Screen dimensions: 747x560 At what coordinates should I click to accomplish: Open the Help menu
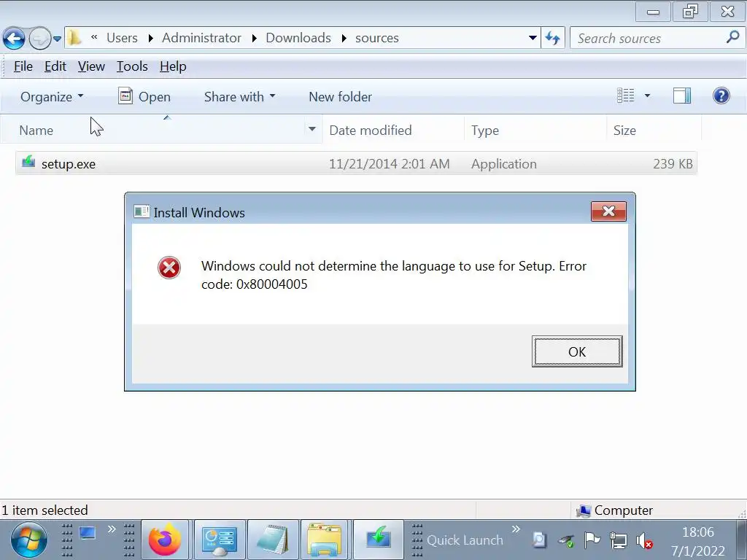173,66
